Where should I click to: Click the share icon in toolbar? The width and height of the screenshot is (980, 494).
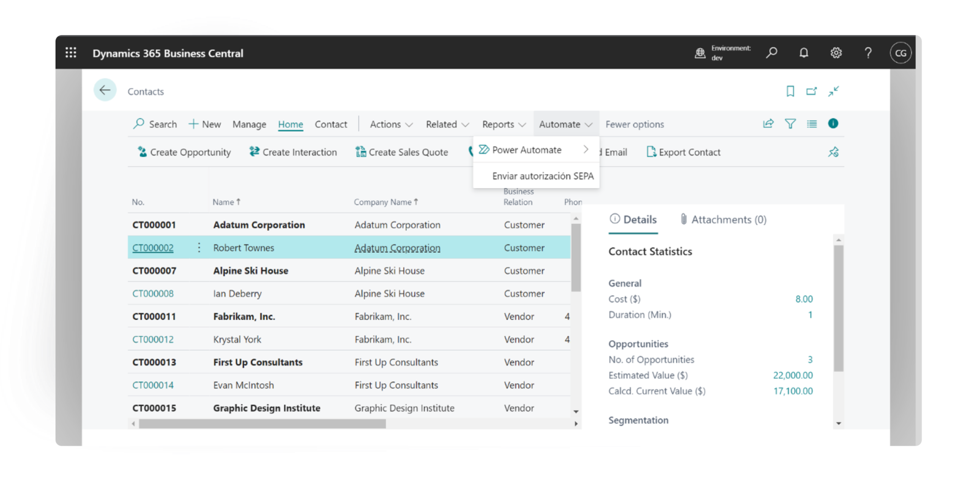pos(768,124)
